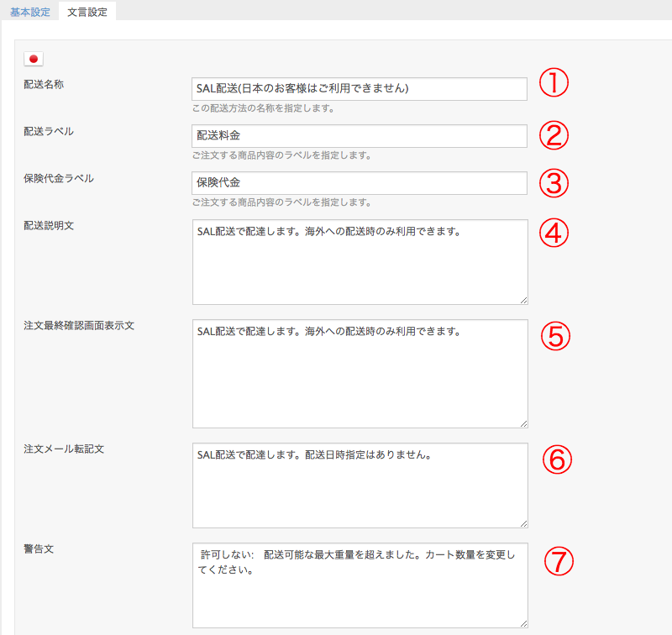
Task: Grab resize handle of 配送説明文 textarea
Action: tap(523, 300)
